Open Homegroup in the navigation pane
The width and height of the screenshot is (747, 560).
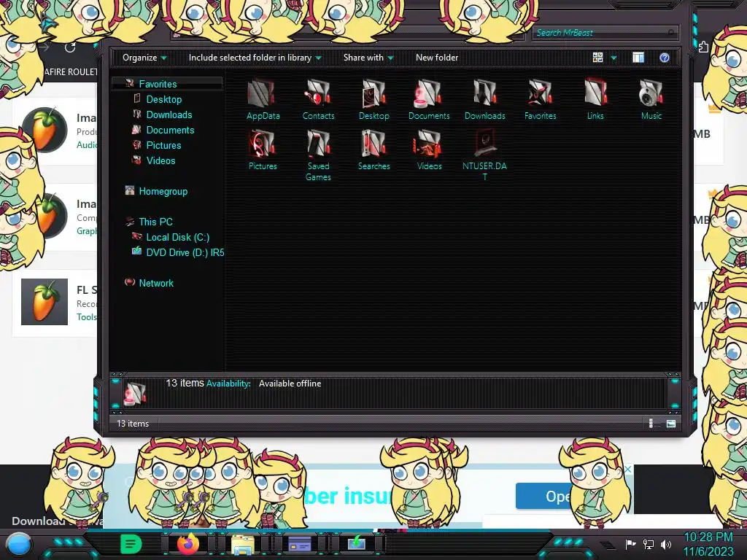(x=163, y=192)
